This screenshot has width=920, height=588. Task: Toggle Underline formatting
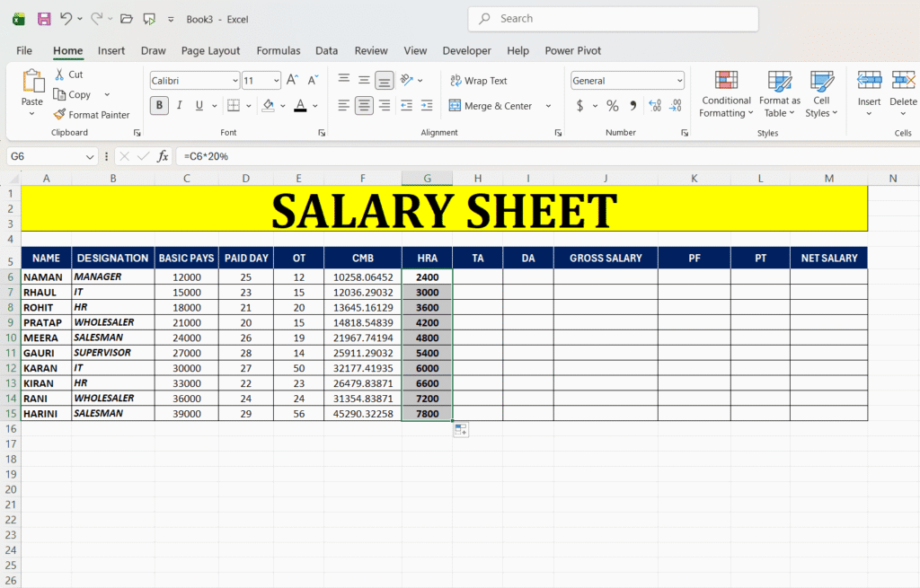point(199,106)
